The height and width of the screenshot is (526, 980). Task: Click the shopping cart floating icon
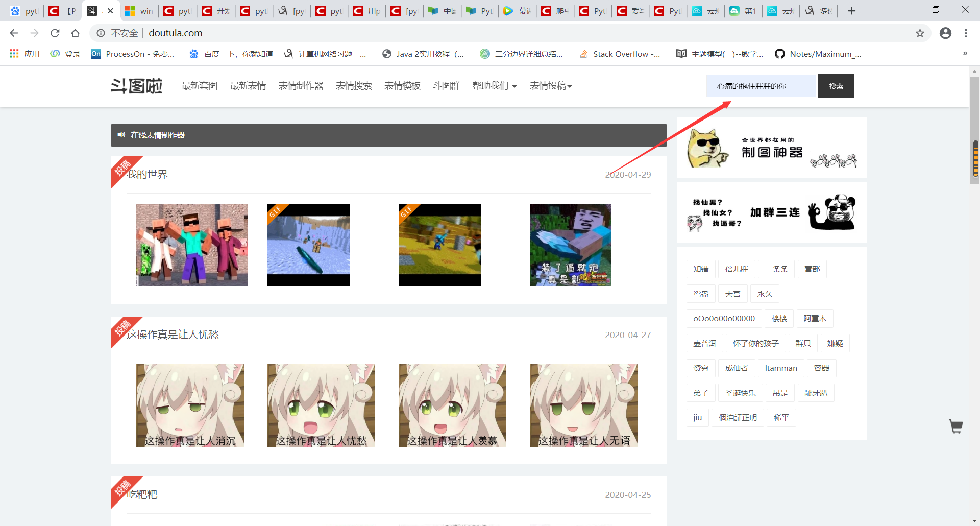tap(955, 426)
